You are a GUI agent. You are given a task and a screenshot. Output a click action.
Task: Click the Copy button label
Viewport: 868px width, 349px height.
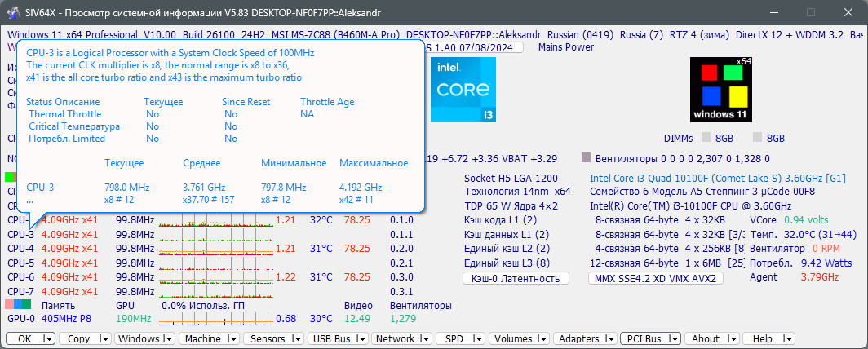pos(78,339)
